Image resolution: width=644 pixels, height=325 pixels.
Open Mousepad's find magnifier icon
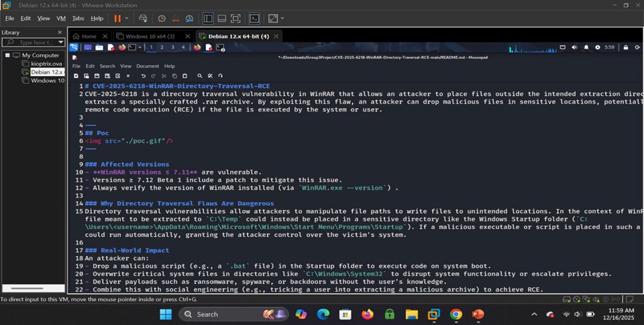point(200,76)
